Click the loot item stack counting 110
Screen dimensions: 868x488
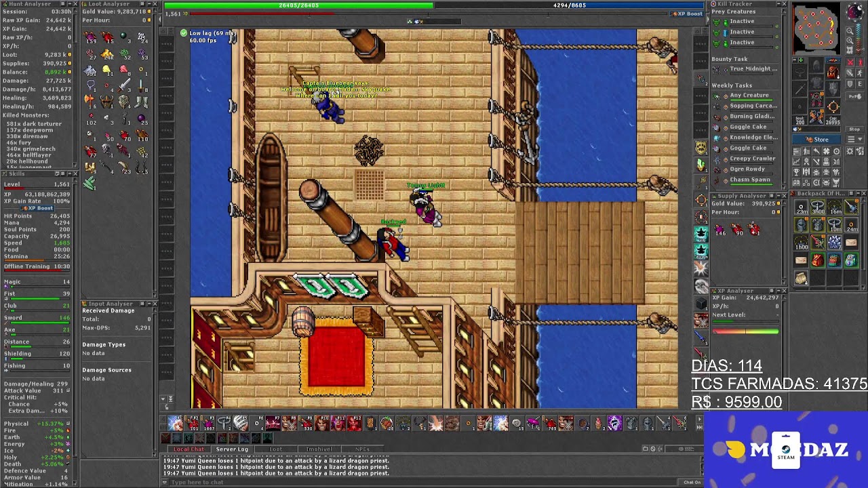pyautogui.click(x=142, y=135)
